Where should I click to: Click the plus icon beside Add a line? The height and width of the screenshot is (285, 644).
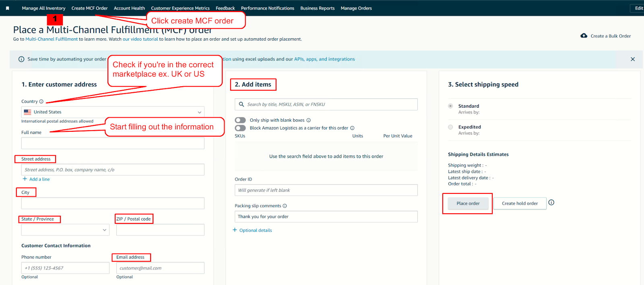pyautogui.click(x=25, y=179)
